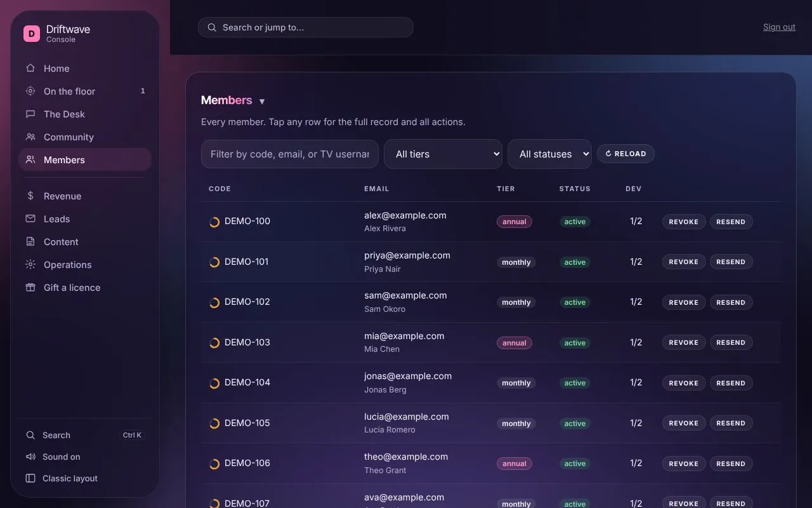Reload the members list

[x=625, y=154]
